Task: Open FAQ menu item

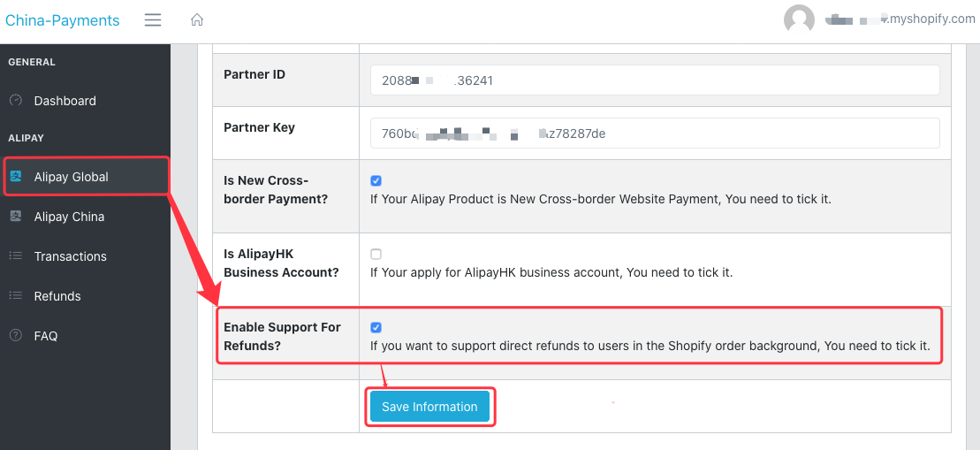Action: 85,336
